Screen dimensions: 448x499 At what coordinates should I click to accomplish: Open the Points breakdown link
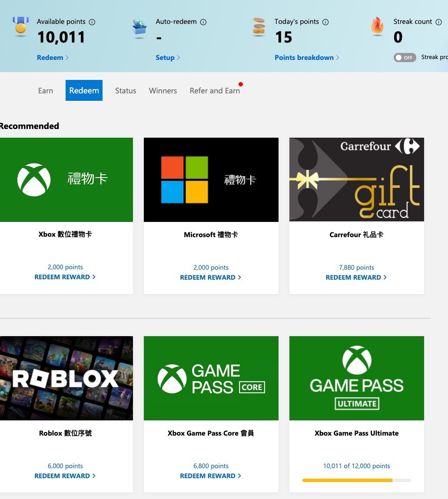[x=307, y=58]
